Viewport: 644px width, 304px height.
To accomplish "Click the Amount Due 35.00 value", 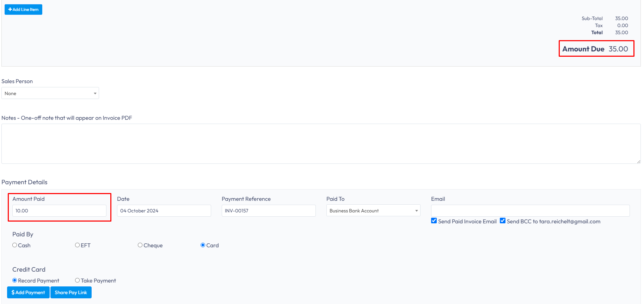I will click(618, 49).
